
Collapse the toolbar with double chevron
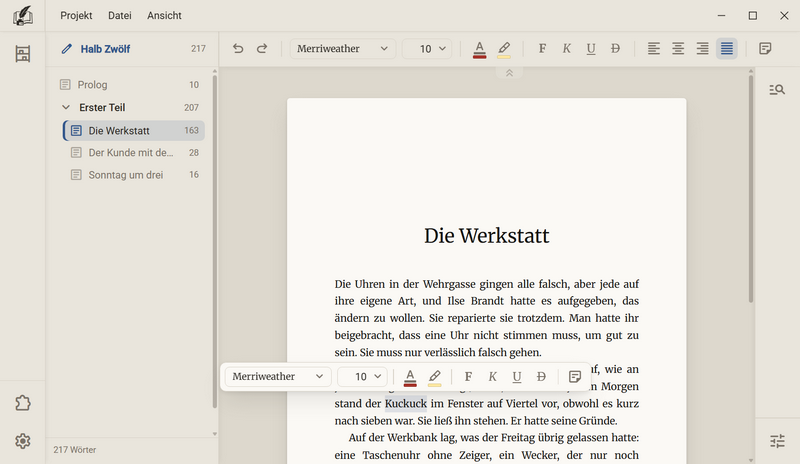[509, 73]
